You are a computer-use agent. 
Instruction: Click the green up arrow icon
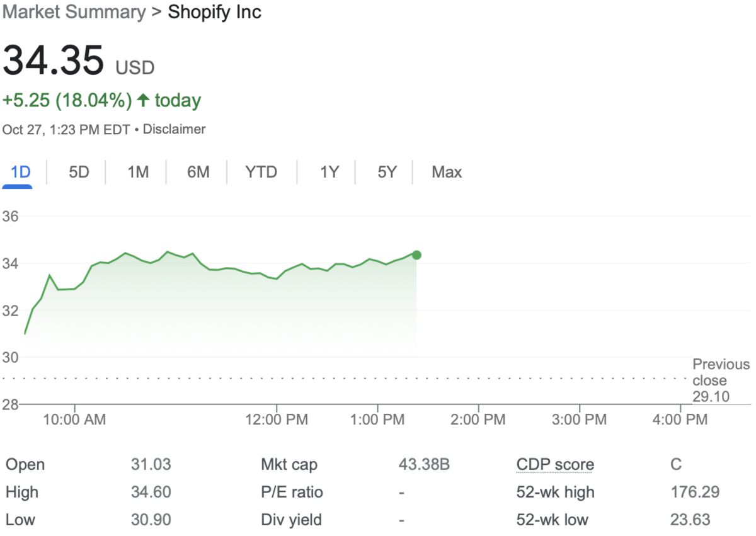(144, 100)
